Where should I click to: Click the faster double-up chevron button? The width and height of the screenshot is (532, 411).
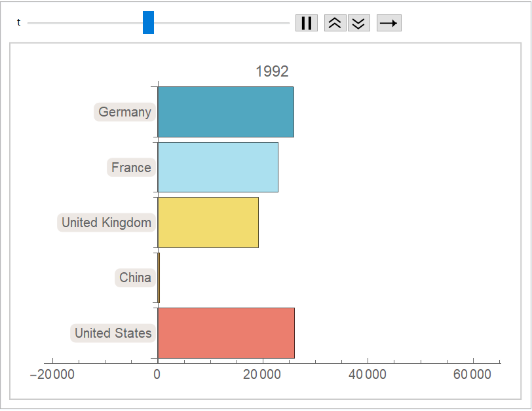335,23
